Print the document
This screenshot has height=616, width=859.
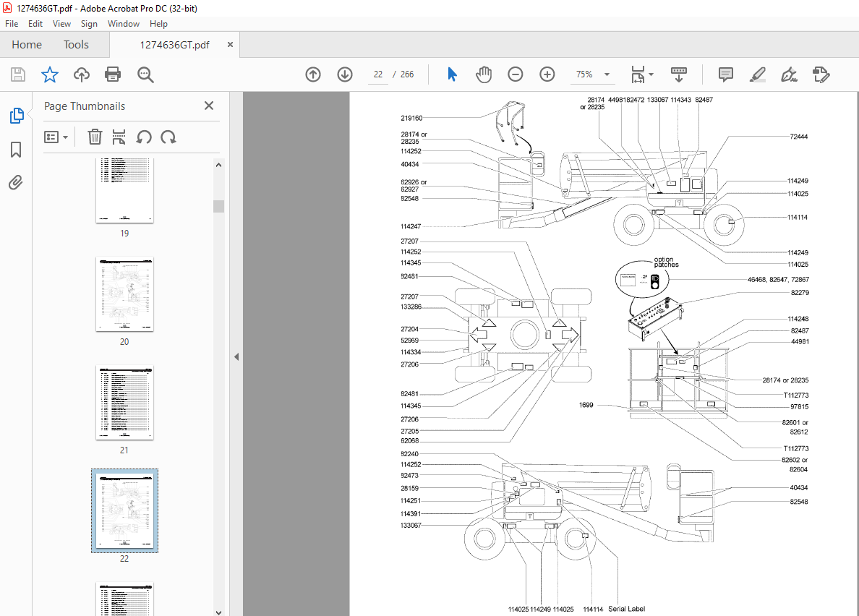pyautogui.click(x=113, y=74)
